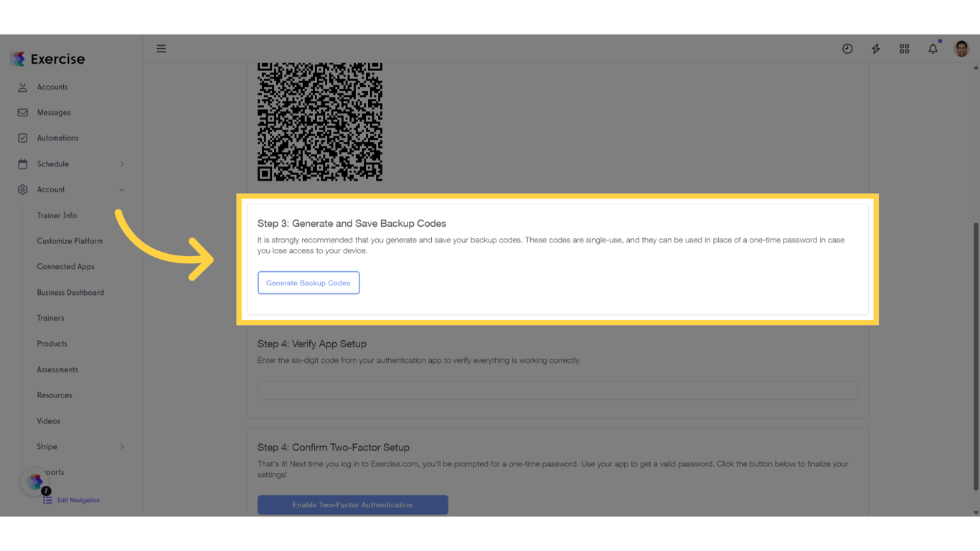Image resolution: width=980 pixels, height=551 pixels.
Task: Click the Exercise logo icon
Action: (16, 58)
